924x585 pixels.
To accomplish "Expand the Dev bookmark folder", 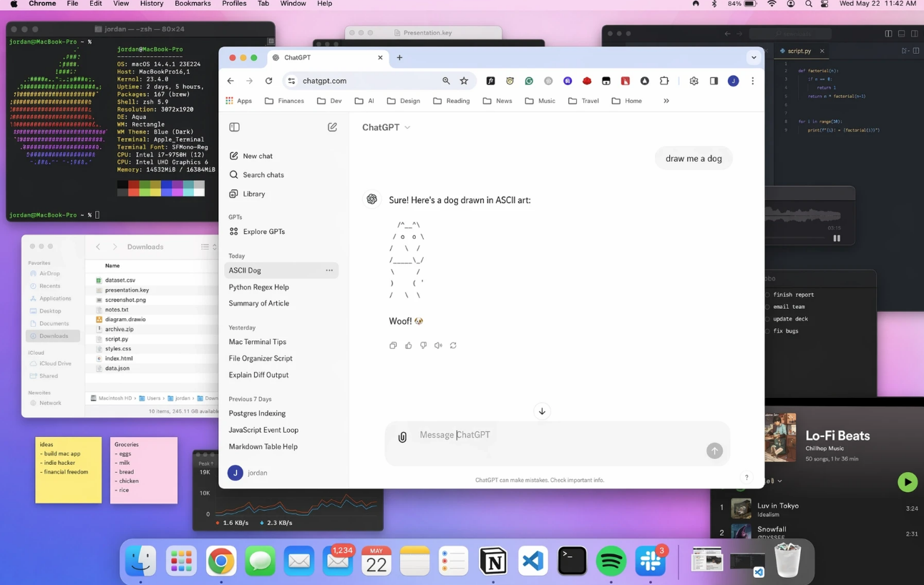I will 329,101.
